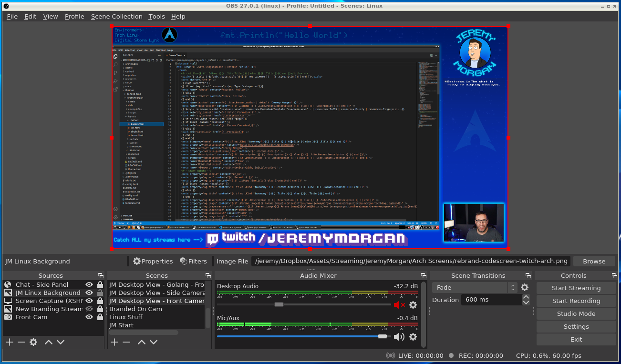Viewport: 621px width, 364px height.
Task: Increase the transition duration with the up arrow
Action: (x=526, y=297)
